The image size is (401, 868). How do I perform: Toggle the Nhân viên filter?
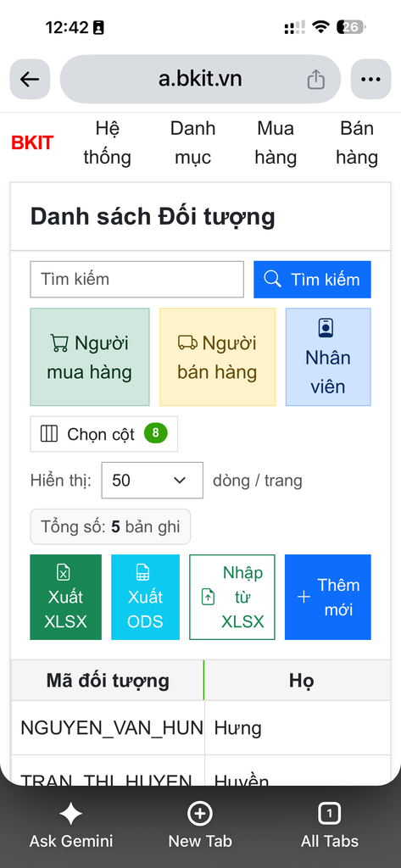tap(328, 357)
